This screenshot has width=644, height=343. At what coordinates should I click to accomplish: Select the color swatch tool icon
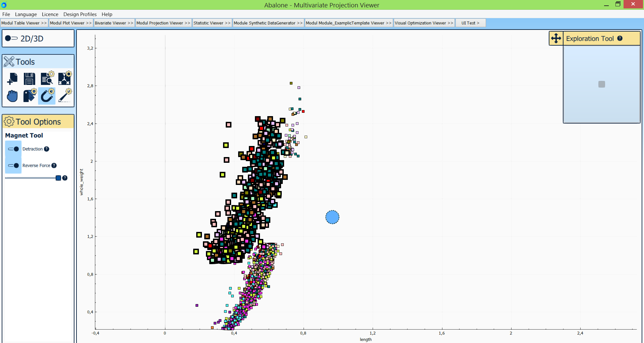30,96
